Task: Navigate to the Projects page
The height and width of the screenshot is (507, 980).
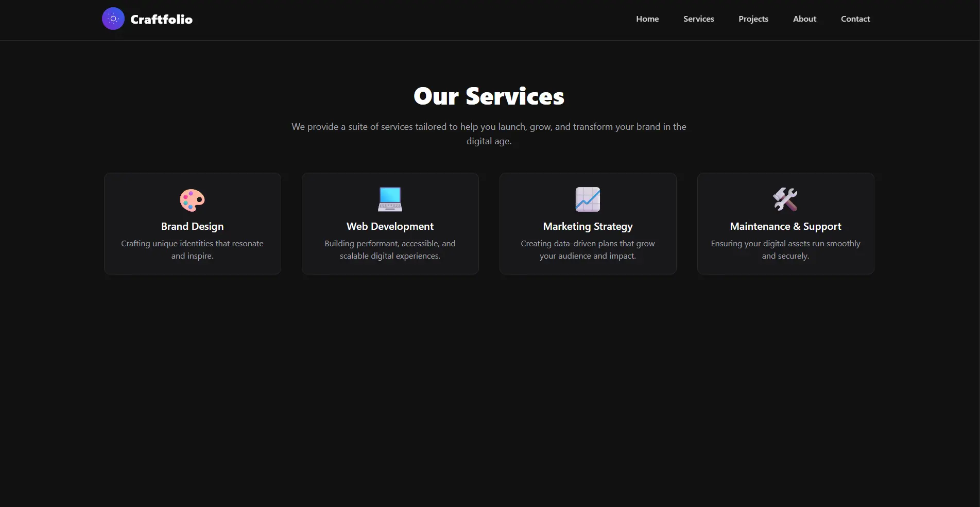Action: tap(753, 19)
